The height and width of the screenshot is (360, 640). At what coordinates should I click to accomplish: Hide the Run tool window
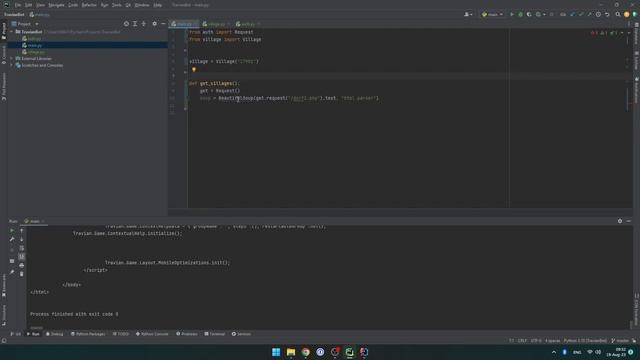[x=629, y=221]
